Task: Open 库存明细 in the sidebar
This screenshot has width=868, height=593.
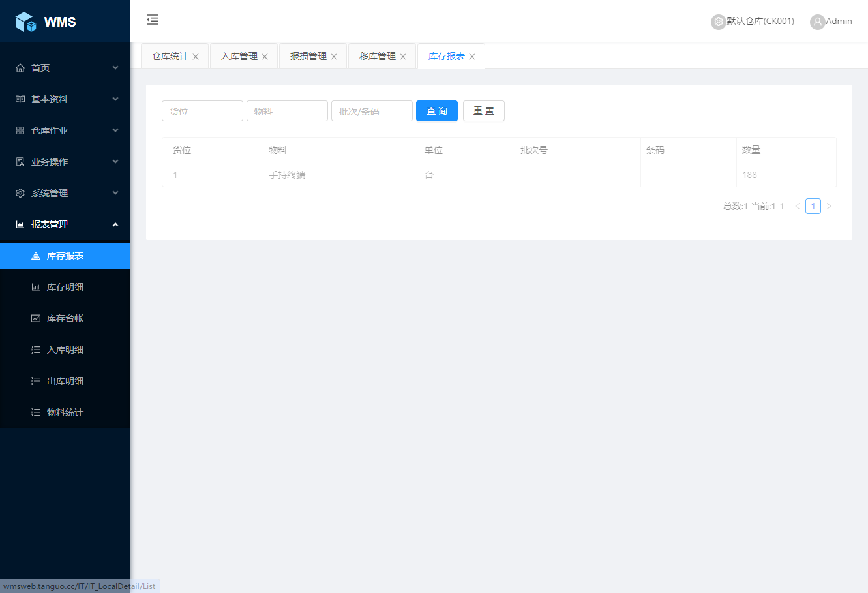Action: pyautogui.click(x=65, y=287)
